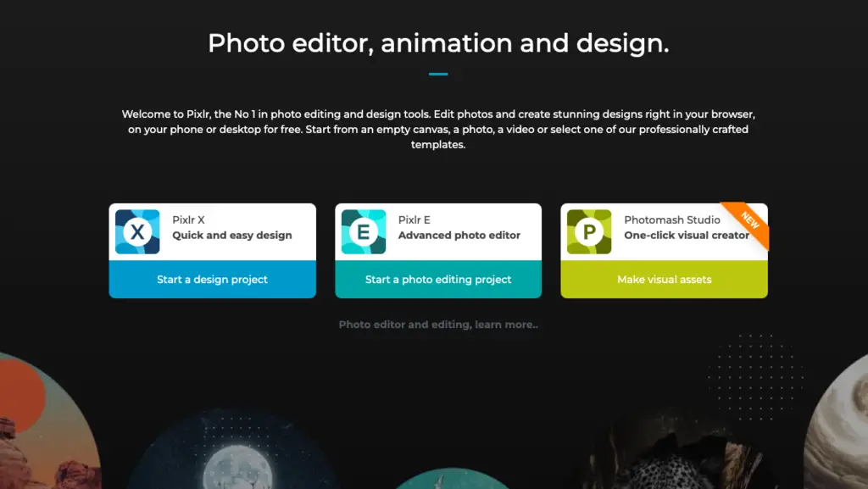
Task: Open Start a photo editing project
Action: pyautogui.click(x=438, y=280)
